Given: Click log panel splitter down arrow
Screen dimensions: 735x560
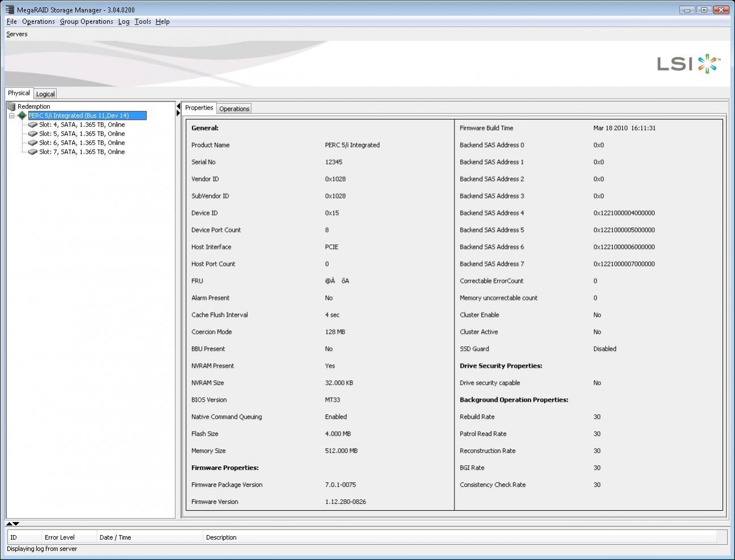Looking at the screenshot, I should (x=16, y=524).
